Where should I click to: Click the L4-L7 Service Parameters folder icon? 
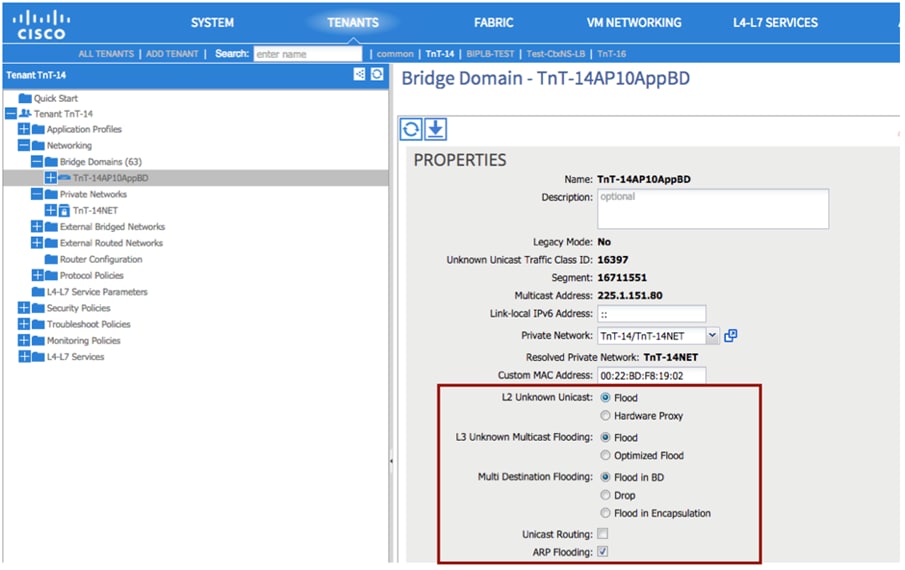(38, 291)
